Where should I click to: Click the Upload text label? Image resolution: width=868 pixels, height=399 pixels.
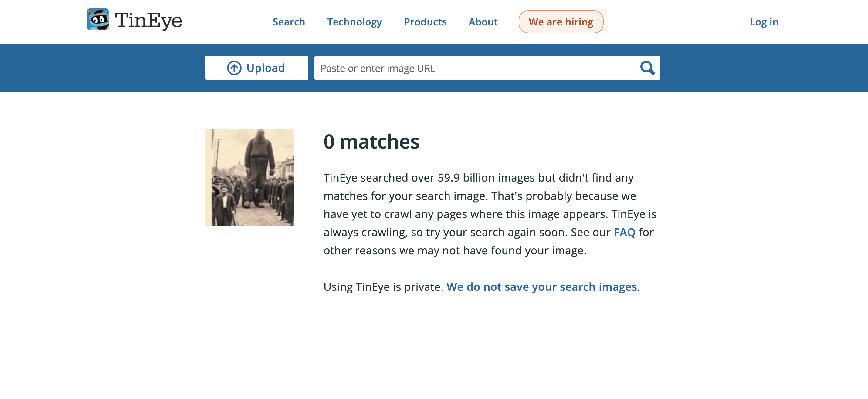266,68
